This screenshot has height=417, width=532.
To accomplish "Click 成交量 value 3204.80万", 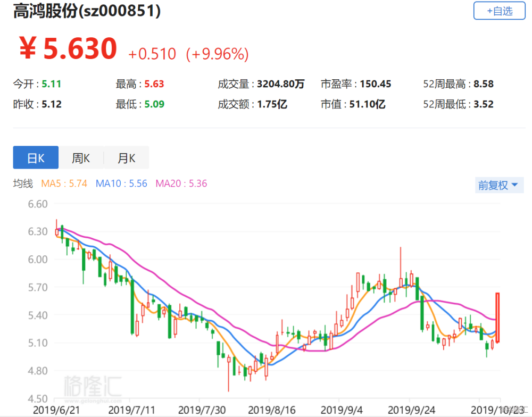I will pyautogui.click(x=280, y=84).
